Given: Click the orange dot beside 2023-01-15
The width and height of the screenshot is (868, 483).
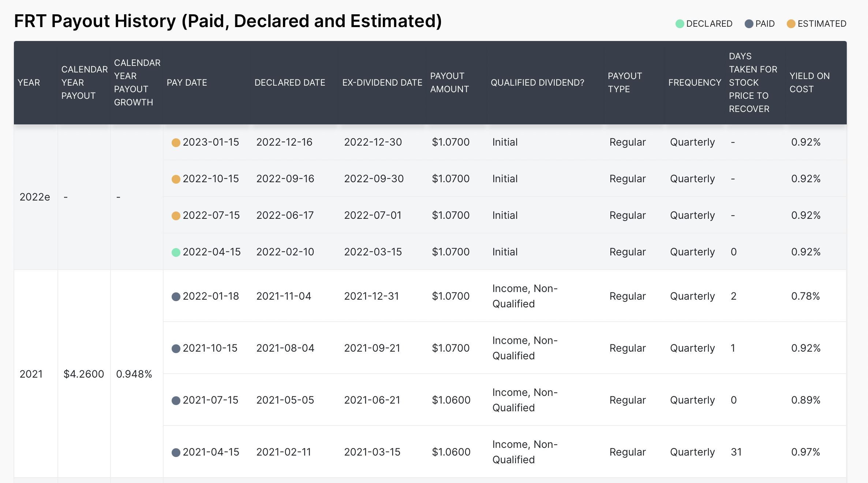Looking at the screenshot, I should point(176,142).
